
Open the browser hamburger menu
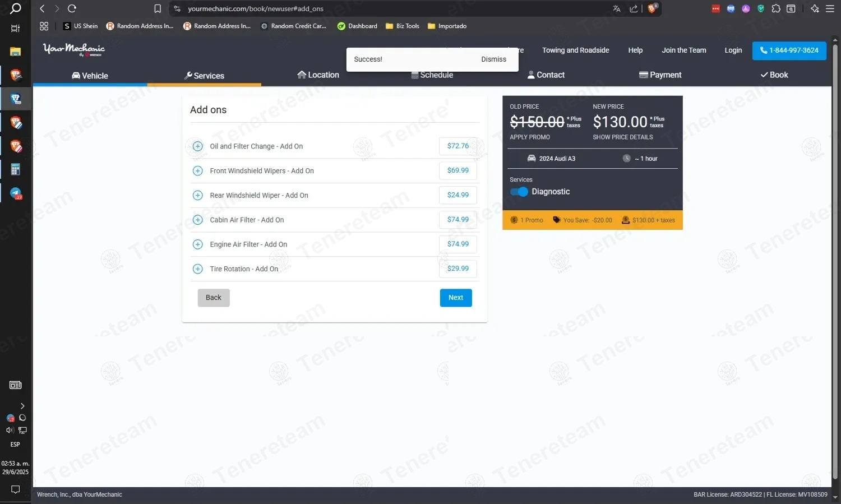(830, 8)
